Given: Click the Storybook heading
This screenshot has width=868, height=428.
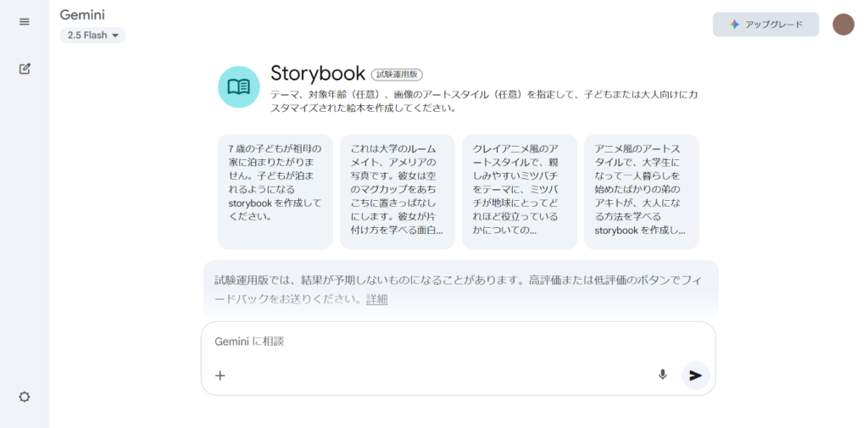Looking at the screenshot, I should coord(319,73).
